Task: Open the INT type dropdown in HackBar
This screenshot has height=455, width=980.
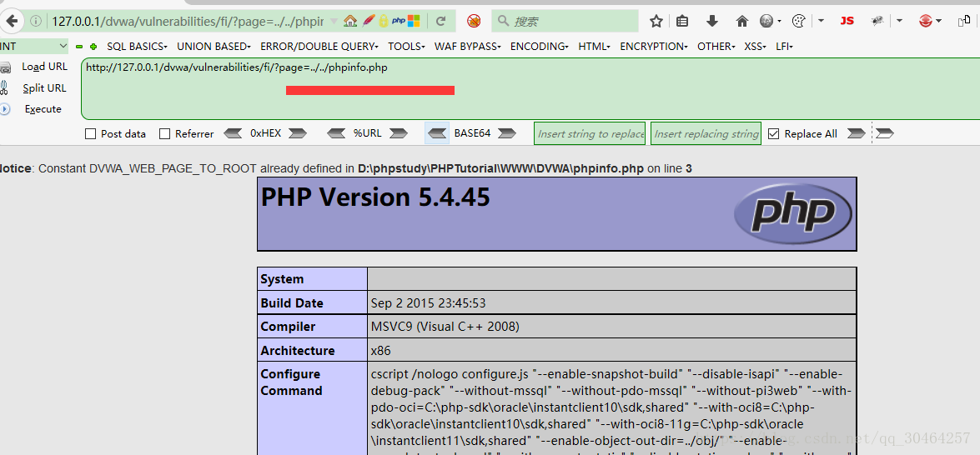Action: point(33,46)
